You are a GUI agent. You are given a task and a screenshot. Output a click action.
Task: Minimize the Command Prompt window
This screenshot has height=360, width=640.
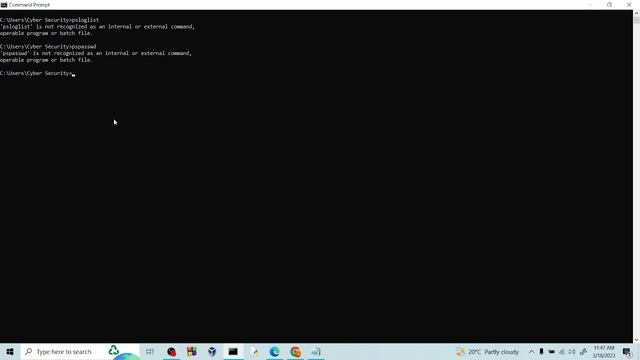point(590,5)
